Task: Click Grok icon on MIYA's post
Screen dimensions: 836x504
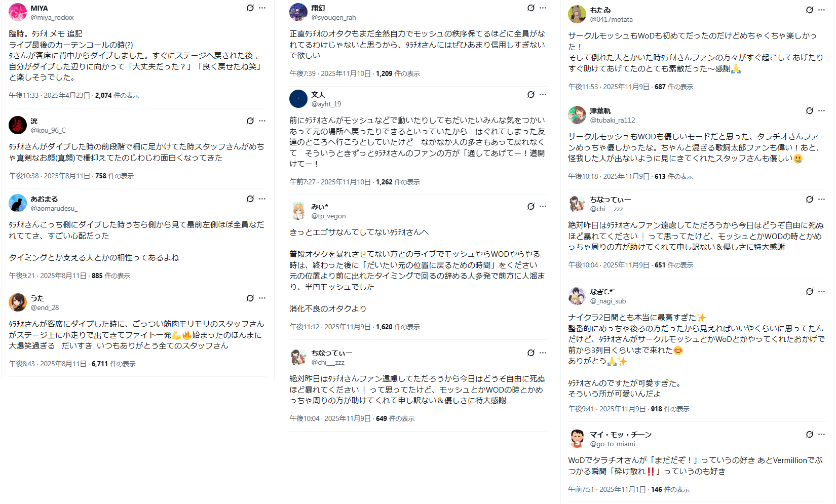Action: 250,8
